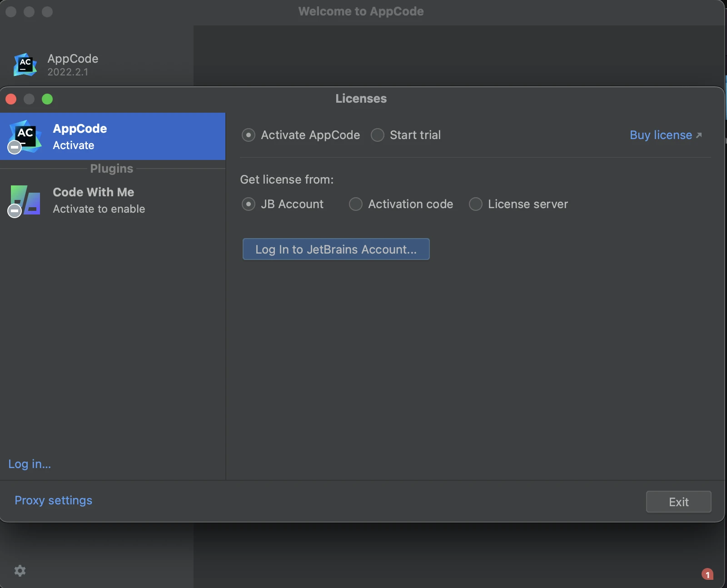Click Log In to JetBrains Account button

(336, 249)
